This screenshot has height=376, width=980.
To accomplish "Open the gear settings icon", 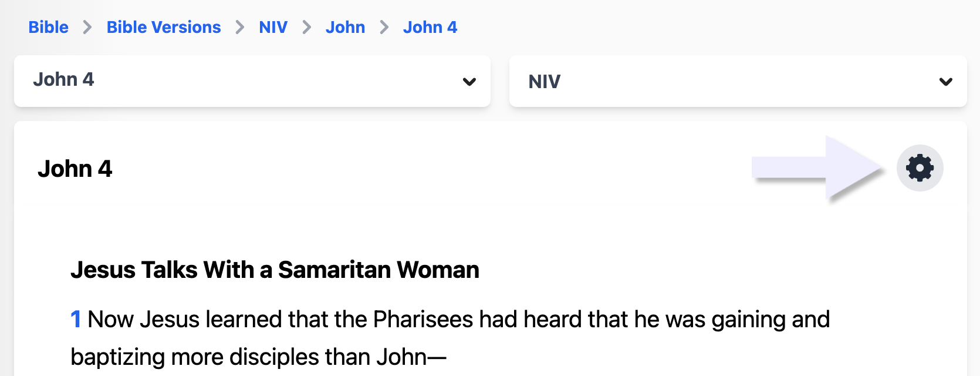I will (x=920, y=168).
